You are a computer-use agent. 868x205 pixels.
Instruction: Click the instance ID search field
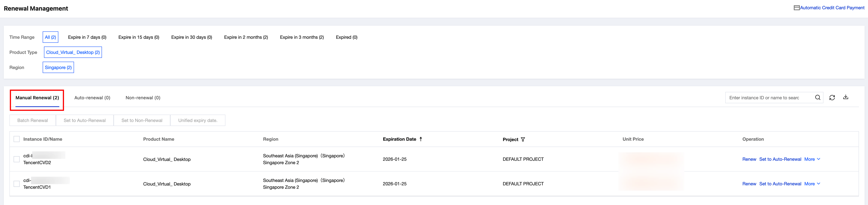pyautogui.click(x=768, y=98)
